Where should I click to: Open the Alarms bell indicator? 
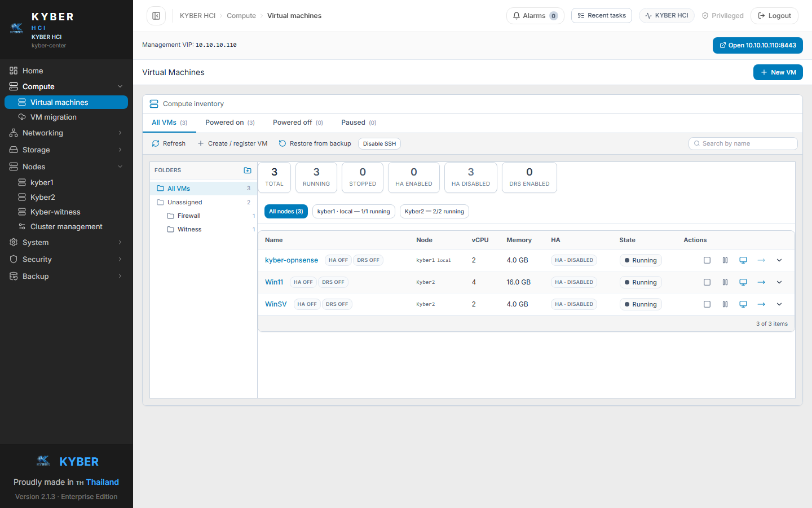(535, 16)
